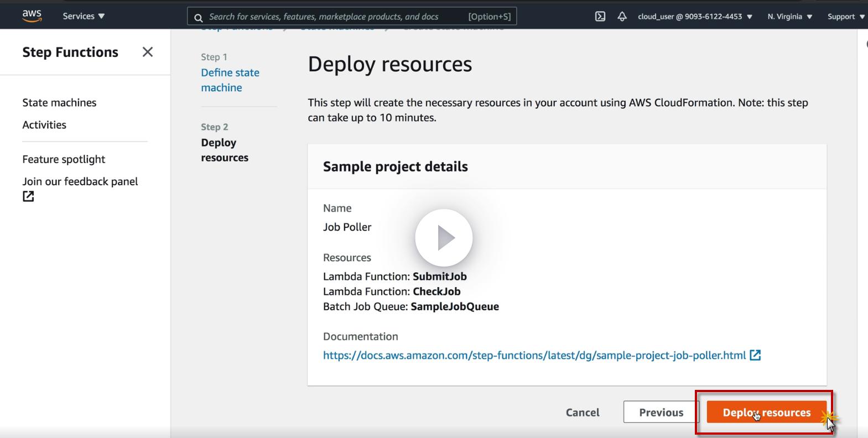
Task: Open the notifications bell icon
Action: (622, 17)
